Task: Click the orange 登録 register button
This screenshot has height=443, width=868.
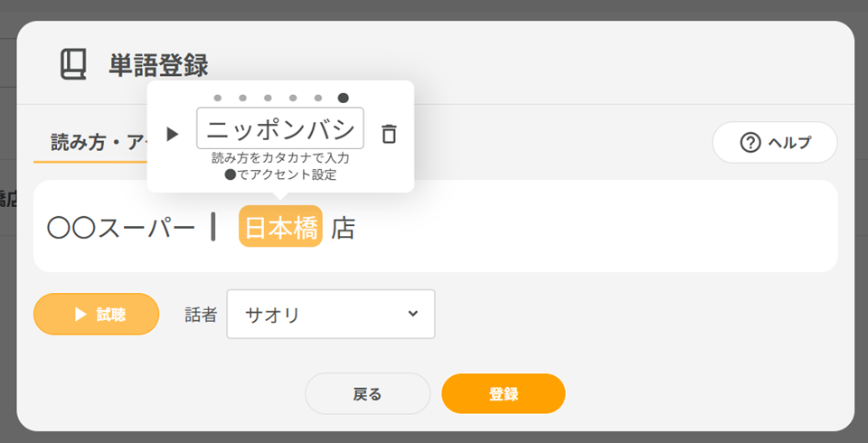Action: pos(504,393)
